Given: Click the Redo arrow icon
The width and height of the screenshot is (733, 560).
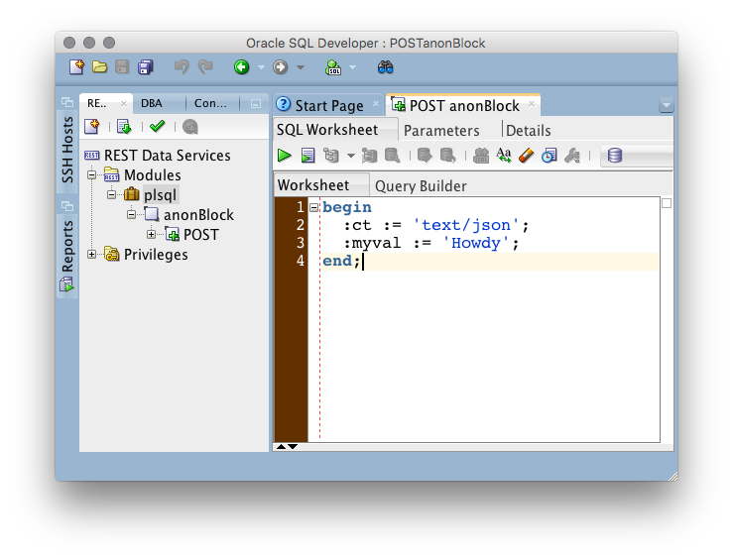Looking at the screenshot, I should tap(205, 67).
